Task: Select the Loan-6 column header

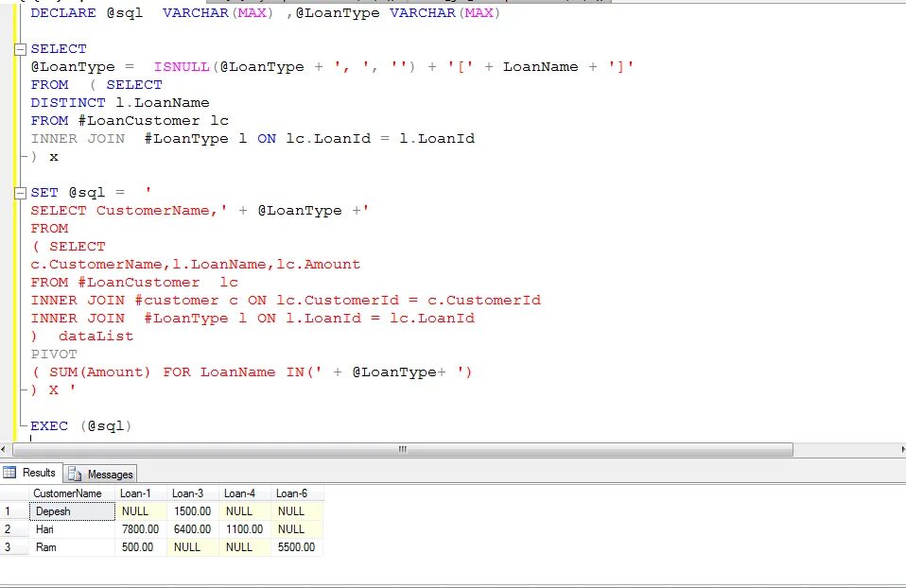Action: [297, 493]
